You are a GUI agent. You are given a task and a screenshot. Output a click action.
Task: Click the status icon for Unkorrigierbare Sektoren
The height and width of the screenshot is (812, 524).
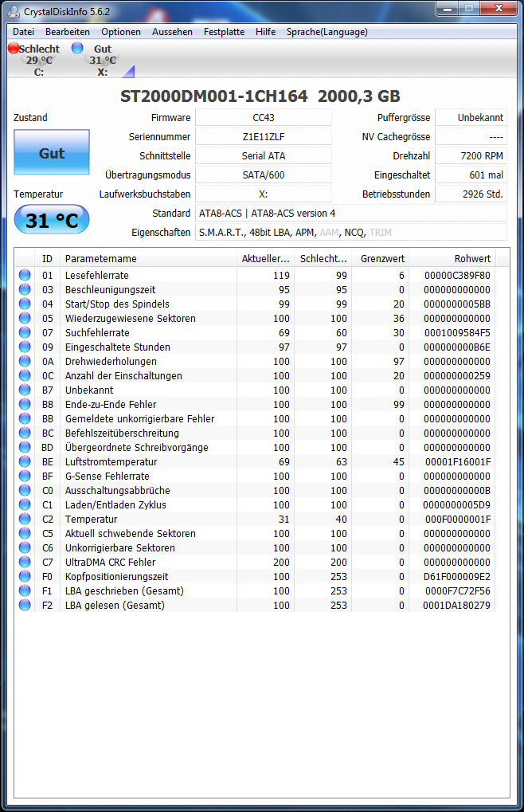pyautogui.click(x=25, y=547)
